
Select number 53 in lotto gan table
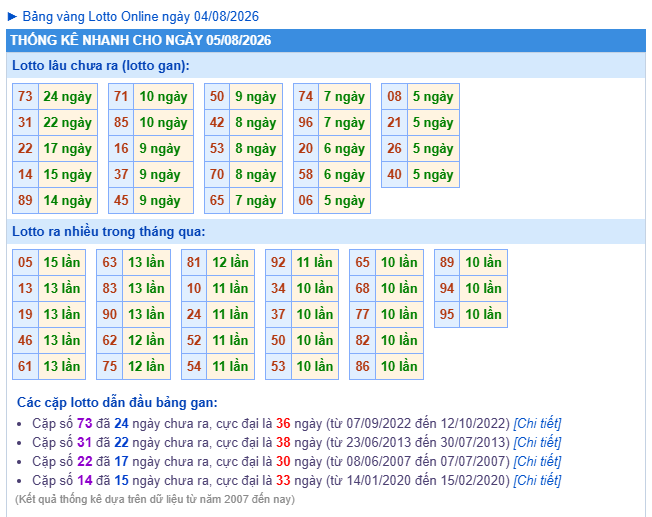[x=217, y=148]
